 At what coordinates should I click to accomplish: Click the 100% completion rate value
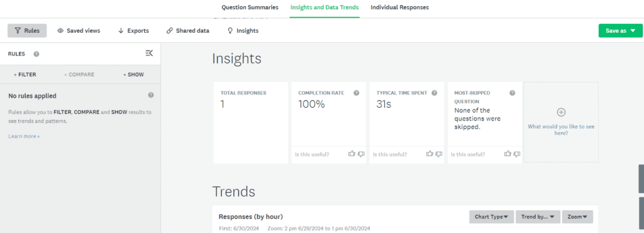click(x=311, y=105)
